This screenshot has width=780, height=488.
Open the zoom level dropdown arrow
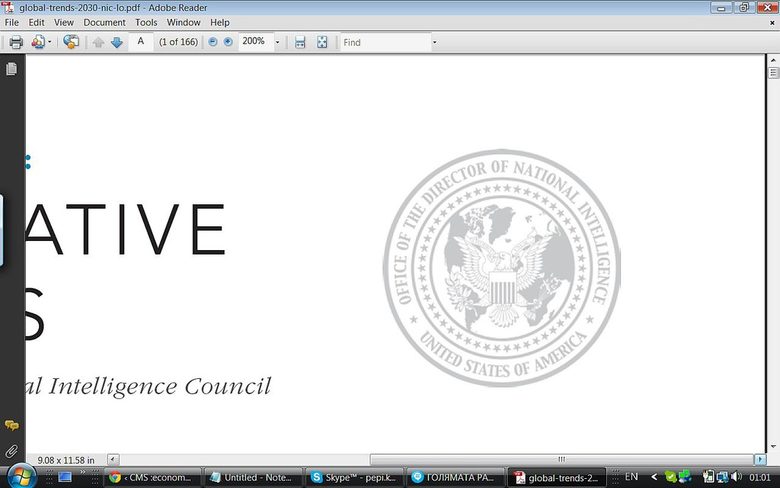click(x=278, y=42)
